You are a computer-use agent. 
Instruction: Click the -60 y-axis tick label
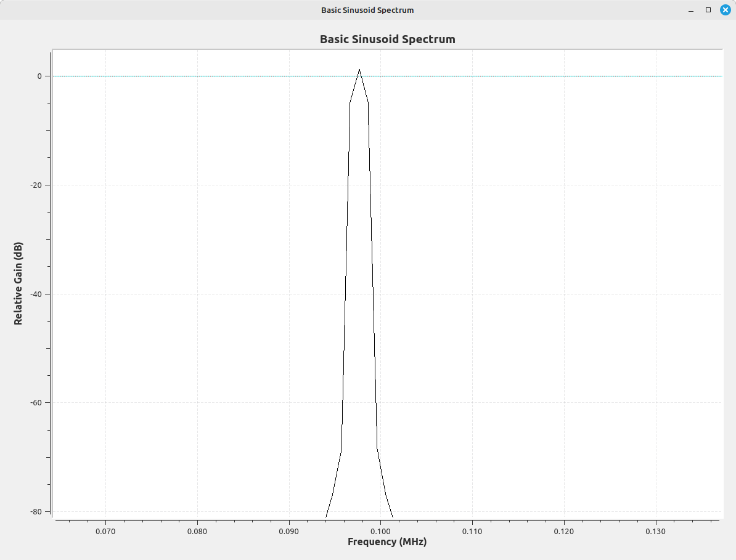[x=35, y=403]
